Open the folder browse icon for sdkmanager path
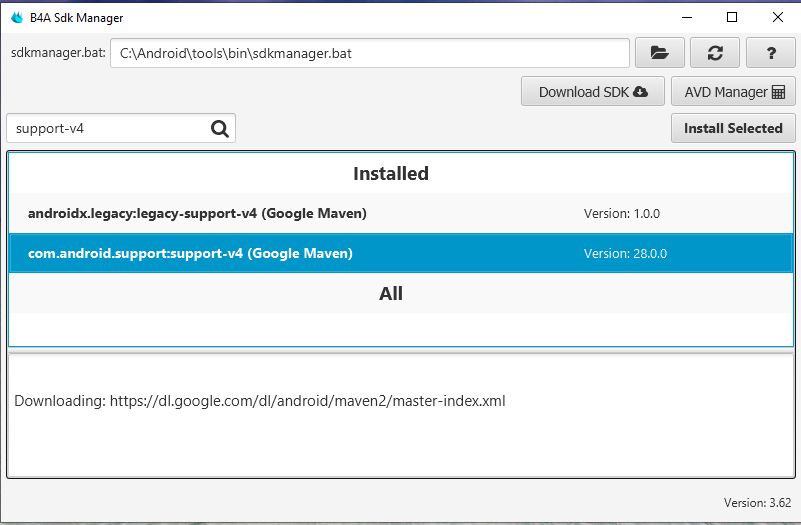This screenshot has width=801, height=525. (659, 53)
